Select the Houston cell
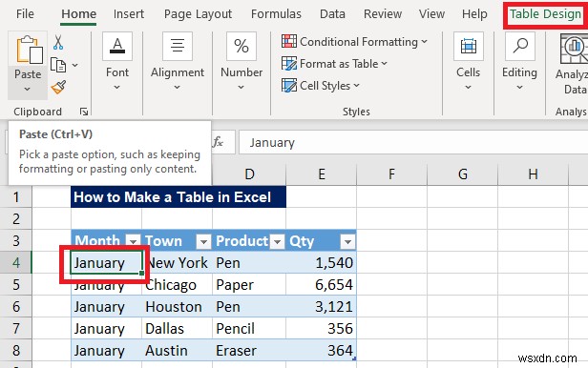Image resolution: width=588 pixels, height=368 pixels. point(177,307)
